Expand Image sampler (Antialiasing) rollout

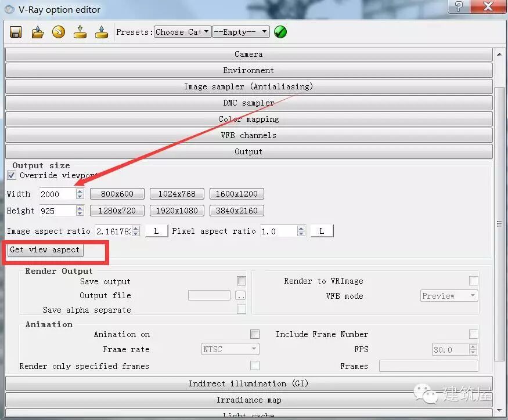click(249, 87)
